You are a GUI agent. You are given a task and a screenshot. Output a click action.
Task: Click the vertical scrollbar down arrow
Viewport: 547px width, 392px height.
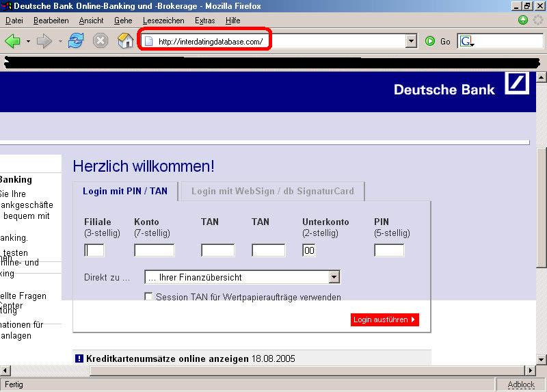[x=541, y=360]
